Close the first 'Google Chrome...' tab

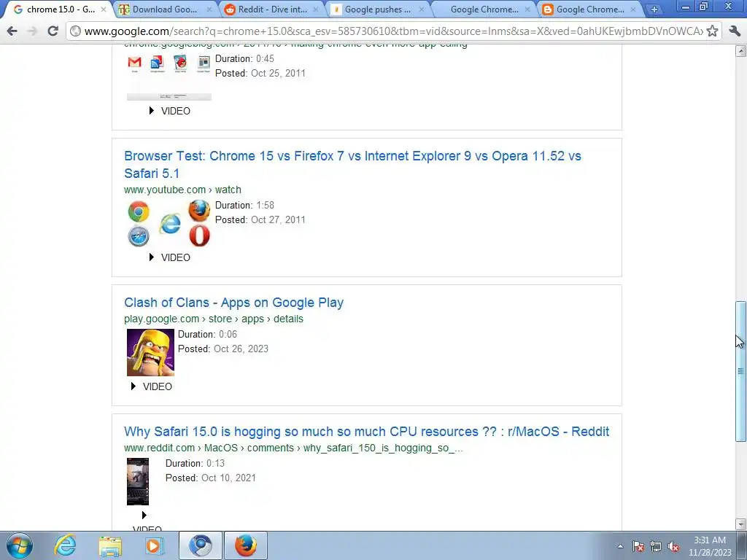pos(527,9)
